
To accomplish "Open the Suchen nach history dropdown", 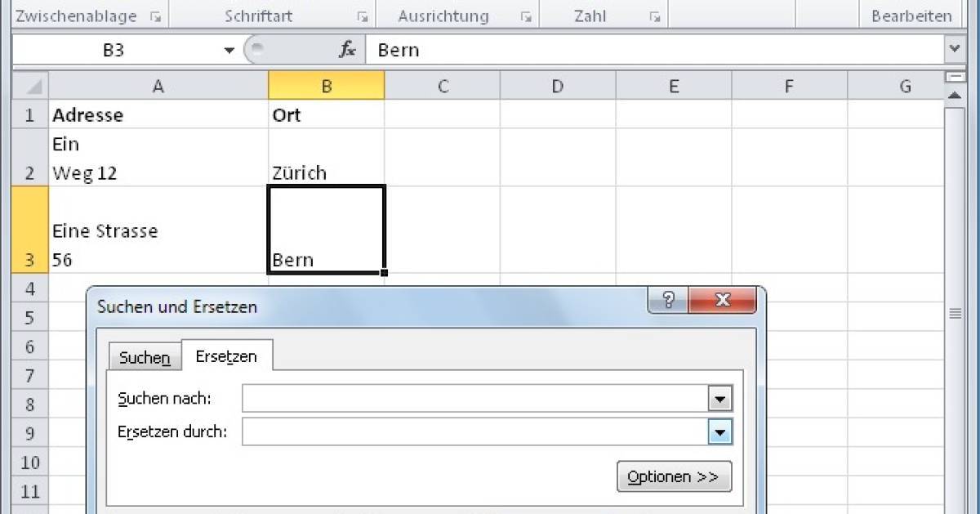I will point(719,399).
